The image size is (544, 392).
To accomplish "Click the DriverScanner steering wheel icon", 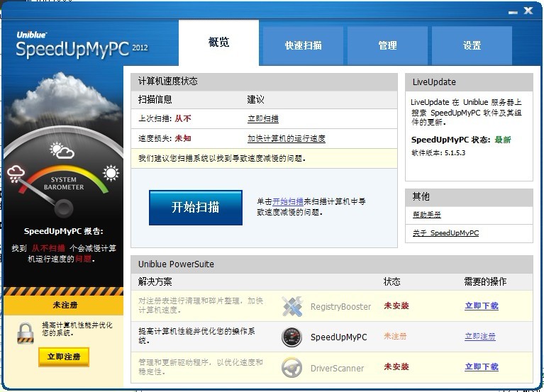I will (x=292, y=367).
